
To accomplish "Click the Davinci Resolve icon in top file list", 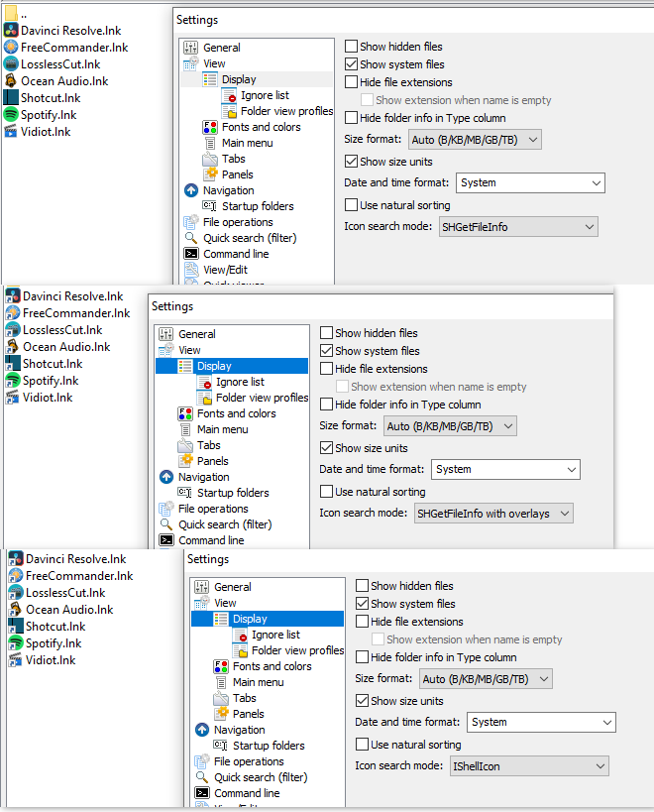I will [x=11, y=30].
